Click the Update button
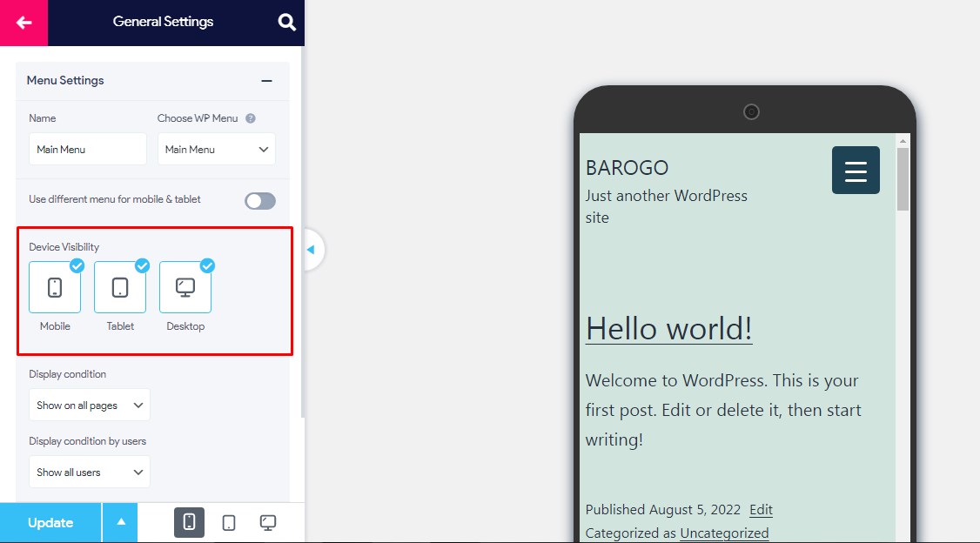This screenshot has width=980, height=543. tap(50, 522)
